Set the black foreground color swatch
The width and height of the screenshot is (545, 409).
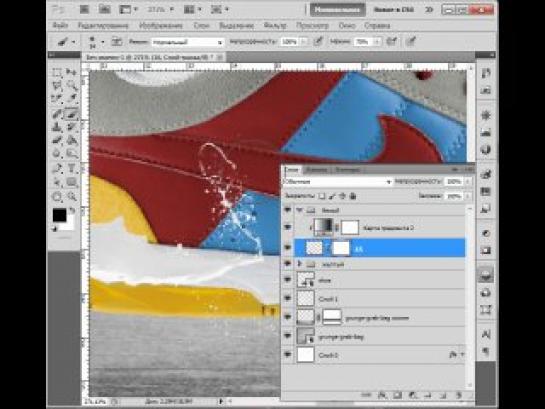59,215
